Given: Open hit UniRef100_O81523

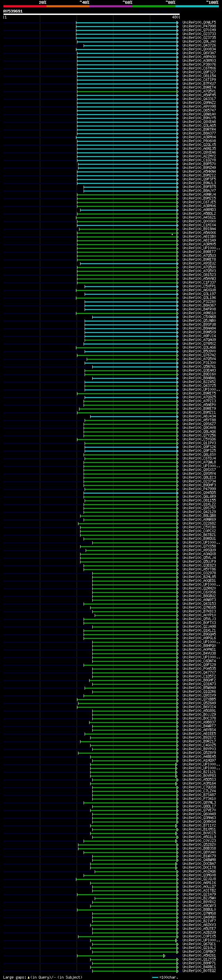Looking at the screenshot, I should point(199,275).
